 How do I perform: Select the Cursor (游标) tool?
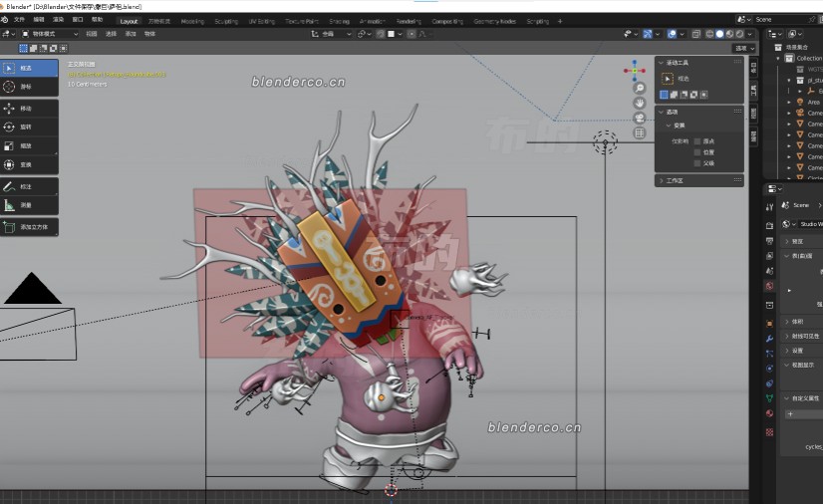[x=29, y=87]
